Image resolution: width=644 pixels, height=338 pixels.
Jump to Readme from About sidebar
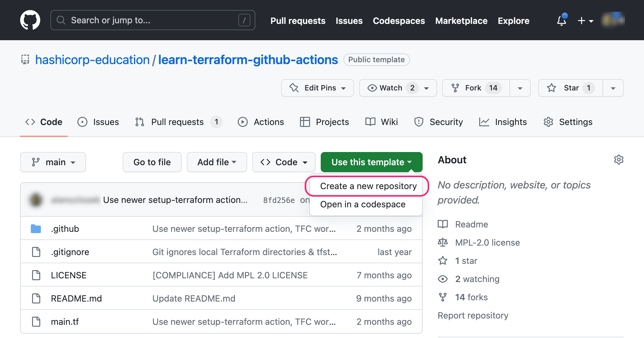click(x=463, y=224)
